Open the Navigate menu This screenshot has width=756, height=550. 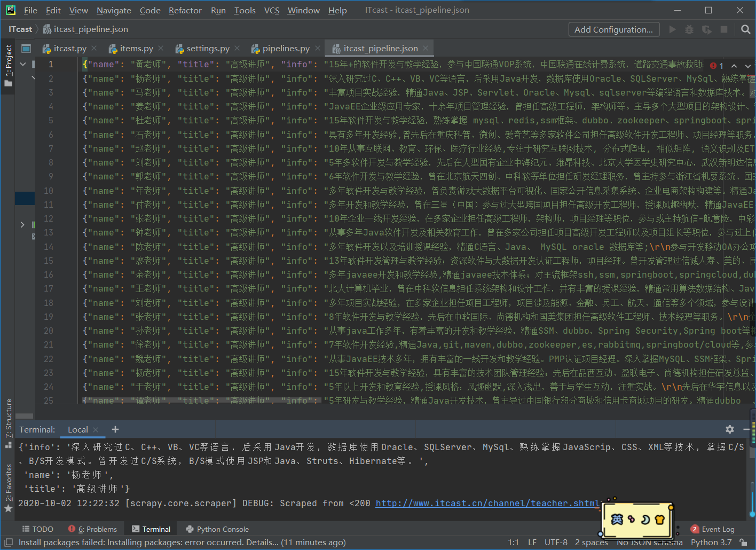pyautogui.click(x=114, y=10)
